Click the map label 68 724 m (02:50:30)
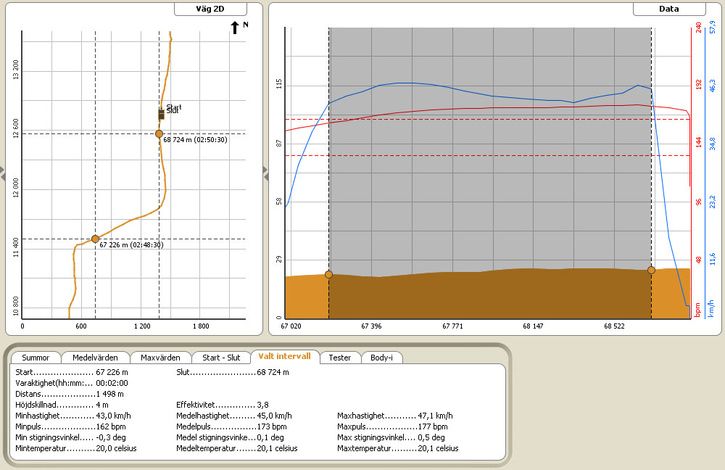This screenshot has height=470, width=725. pyautogui.click(x=196, y=140)
